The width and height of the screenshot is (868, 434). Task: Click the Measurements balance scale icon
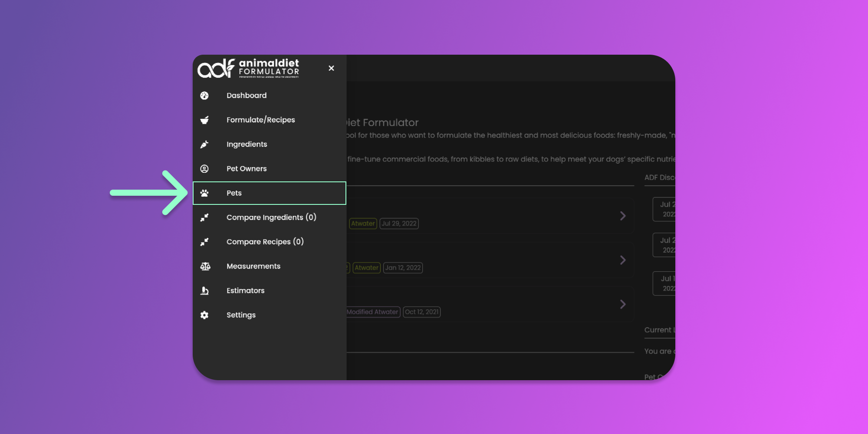pos(205,266)
